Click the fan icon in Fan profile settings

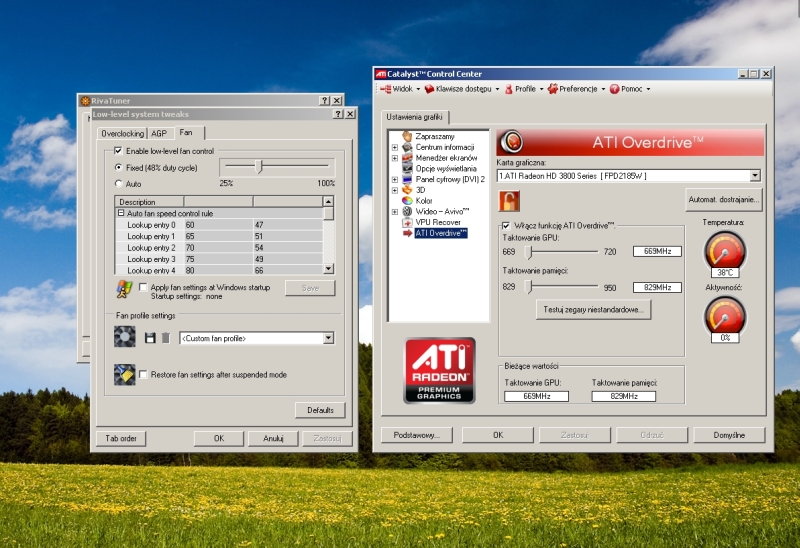pos(124,337)
